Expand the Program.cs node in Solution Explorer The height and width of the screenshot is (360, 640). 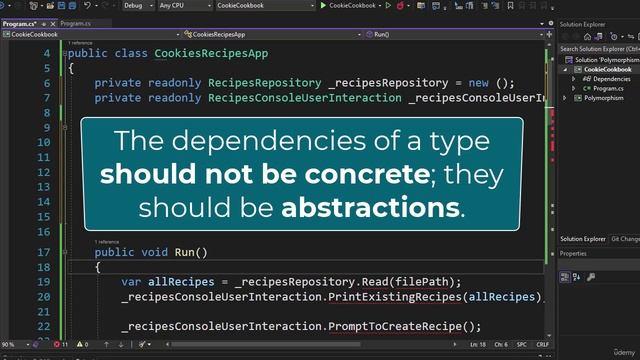pos(573,88)
